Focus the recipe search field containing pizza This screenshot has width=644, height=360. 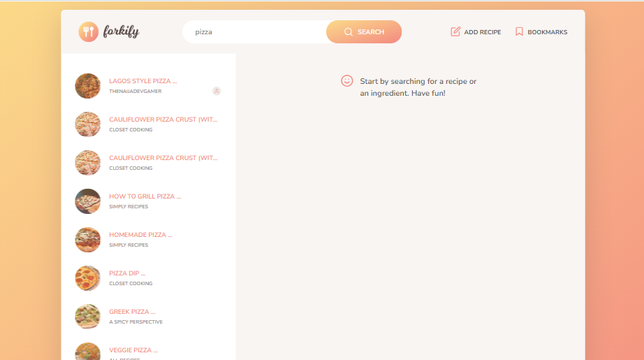point(255,32)
